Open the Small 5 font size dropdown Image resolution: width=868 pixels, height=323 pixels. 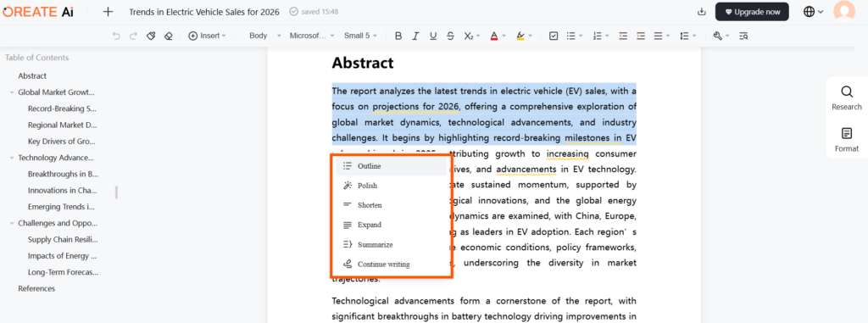click(360, 36)
